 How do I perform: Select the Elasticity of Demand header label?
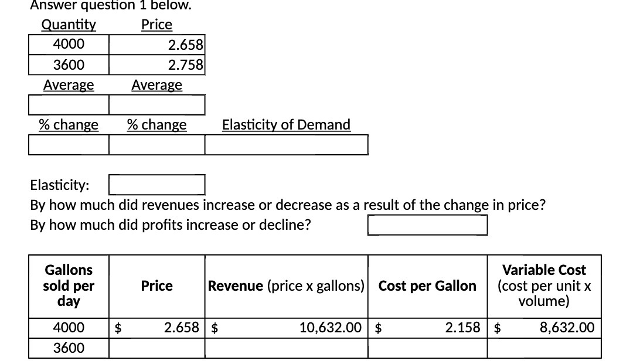[286, 124]
